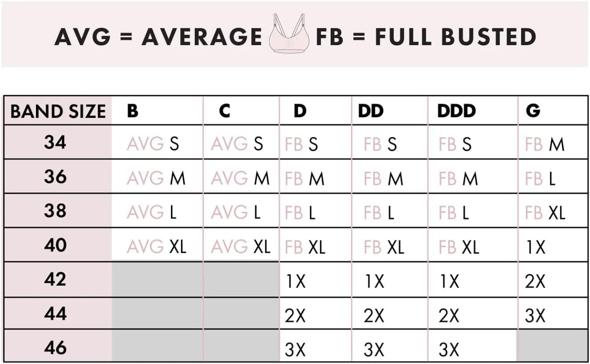Click gray empty cell in row 42 column B
This screenshot has width=590, height=364.
pos(158,279)
